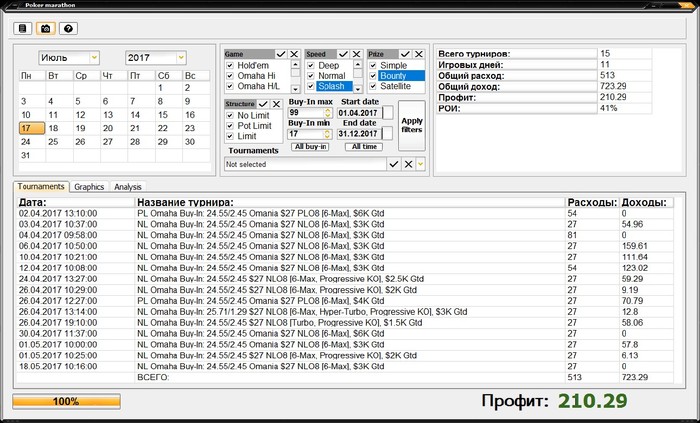The image size is (700, 423).
Task: Click the ВСЕГО total row label
Action: click(x=153, y=377)
